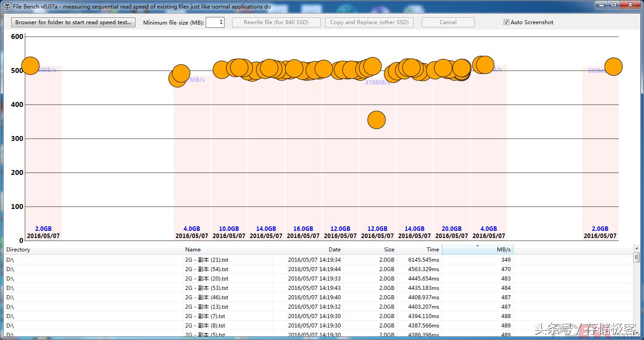Click the file list scrollbar up arrow
The width and height of the screenshot is (644, 340).
point(636,248)
